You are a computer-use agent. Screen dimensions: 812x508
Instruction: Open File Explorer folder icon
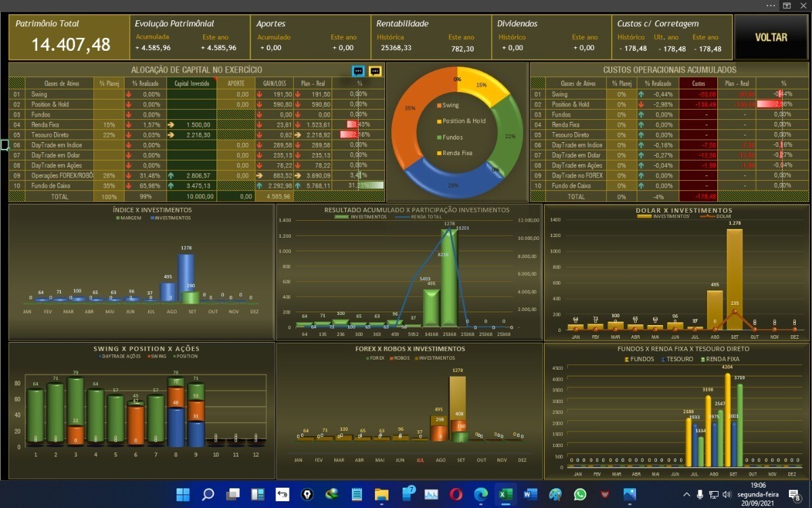[x=382, y=494]
